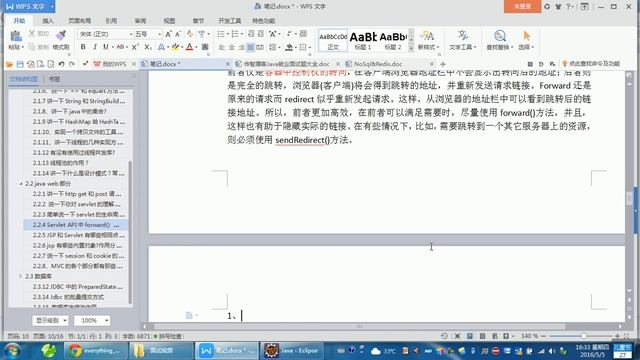Toggle subscript X₂ formatting
The width and height of the screenshot is (640, 360).
click(148, 47)
